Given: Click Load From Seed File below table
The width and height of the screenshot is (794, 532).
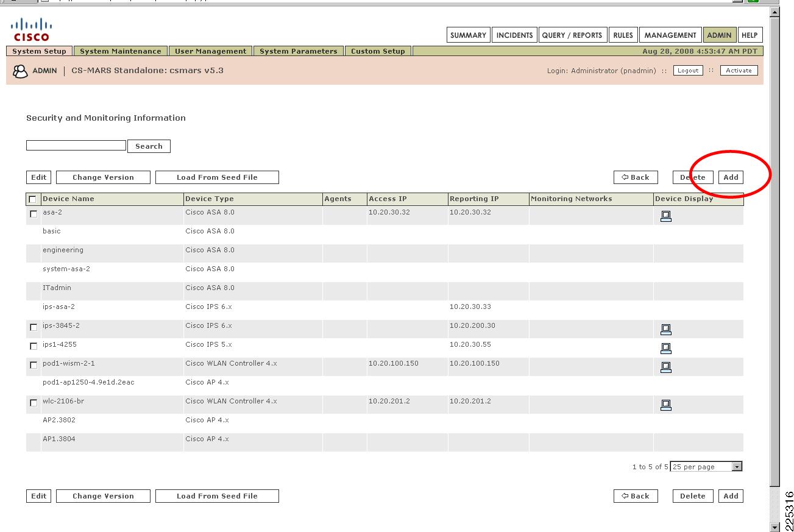Looking at the screenshot, I should coord(217,496).
